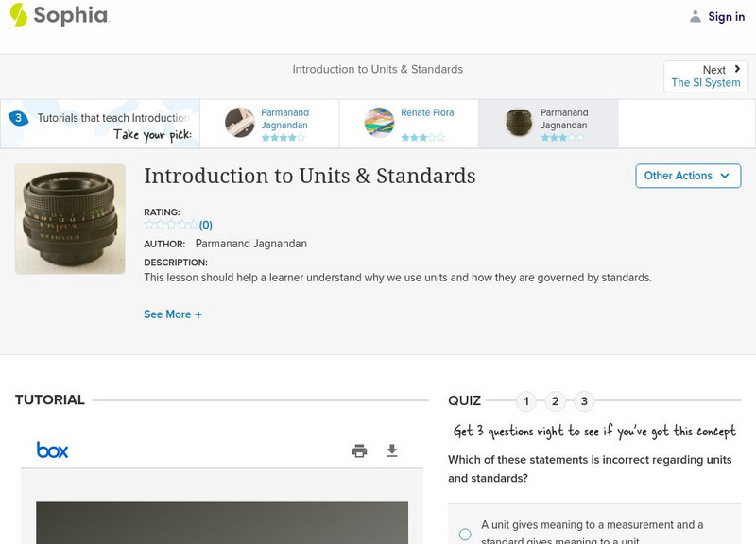Click the Sophia logo
The width and height of the screenshot is (756, 544).
pos(60,15)
